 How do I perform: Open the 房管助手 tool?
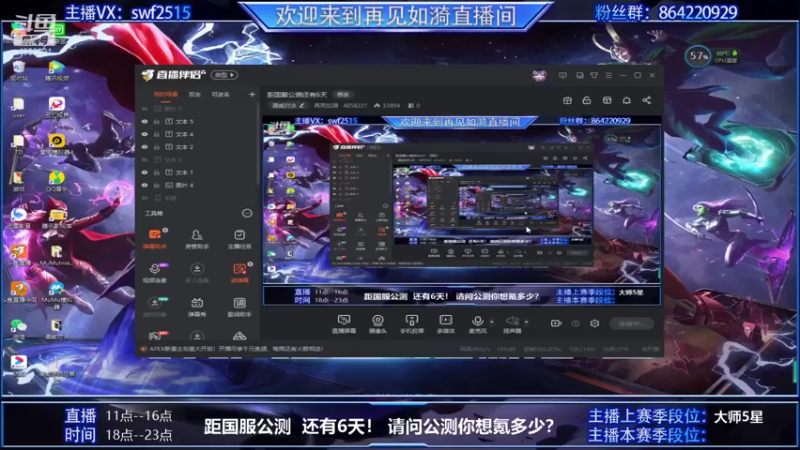(197, 239)
